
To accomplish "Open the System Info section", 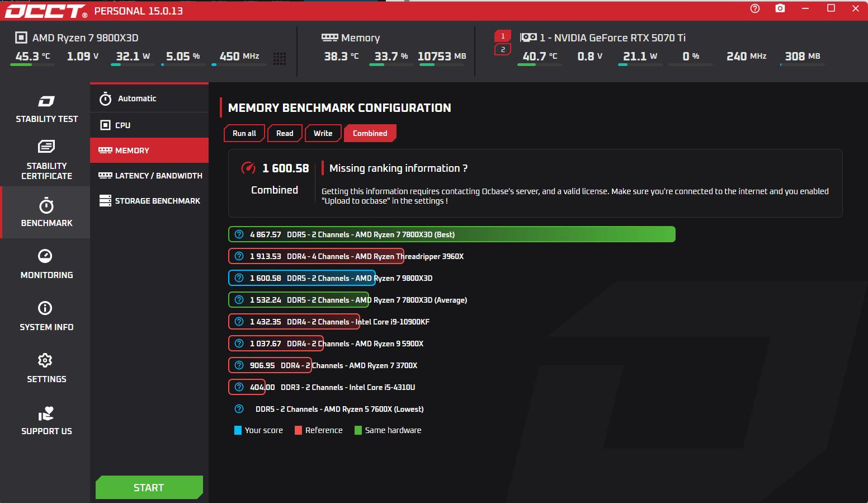I will 46,316.
